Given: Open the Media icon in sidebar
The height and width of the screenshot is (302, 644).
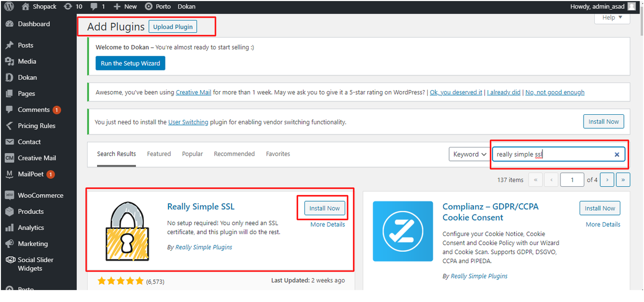Looking at the screenshot, I should 10,61.
